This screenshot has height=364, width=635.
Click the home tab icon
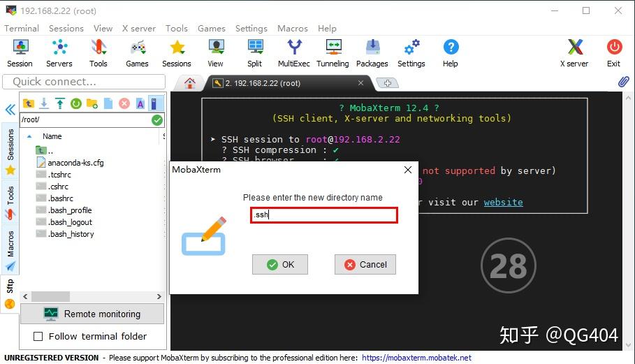pyautogui.click(x=189, y=83)
